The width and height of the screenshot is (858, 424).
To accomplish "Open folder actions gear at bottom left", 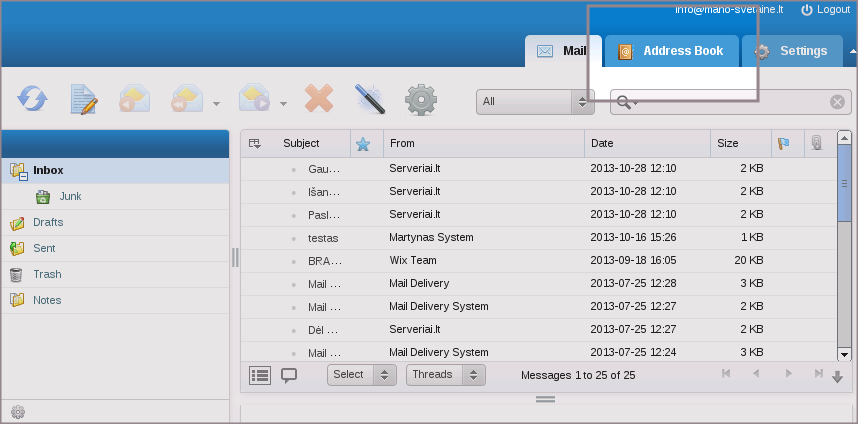I will [x=17, y=412].
